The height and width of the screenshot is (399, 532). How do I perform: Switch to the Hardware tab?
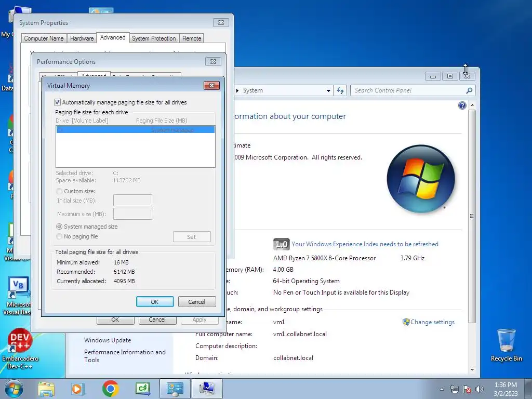click(x=82, y=38)
